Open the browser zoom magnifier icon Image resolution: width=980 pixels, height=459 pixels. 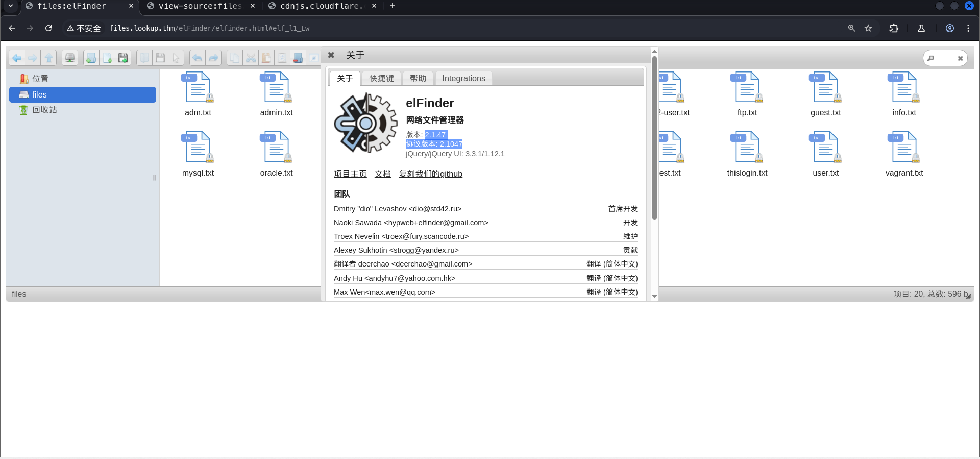851,28
